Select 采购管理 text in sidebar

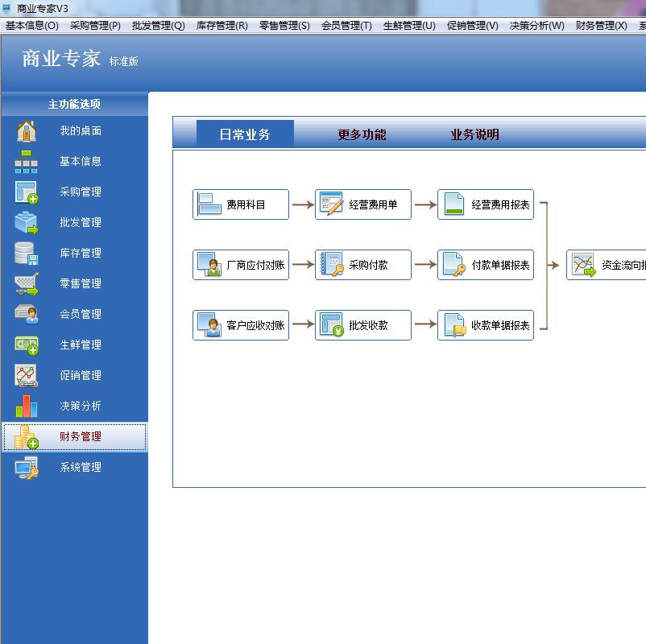(81, 192)
